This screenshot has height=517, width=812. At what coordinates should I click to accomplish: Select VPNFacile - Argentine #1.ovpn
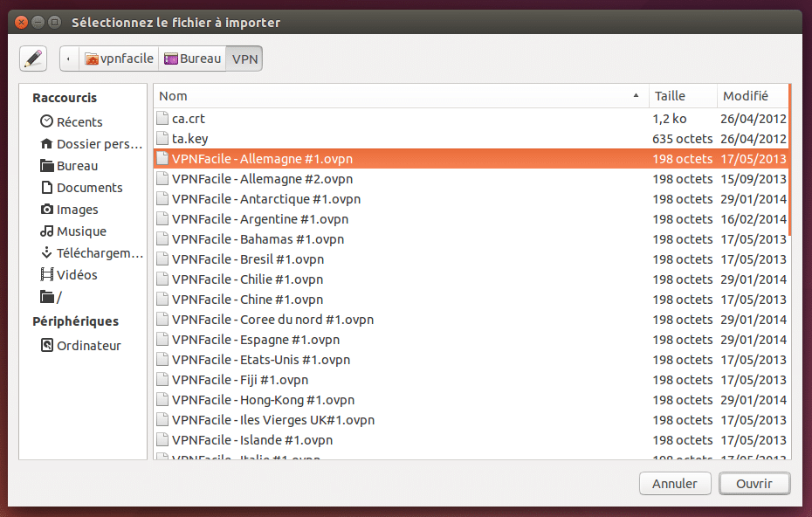point(471,219)
